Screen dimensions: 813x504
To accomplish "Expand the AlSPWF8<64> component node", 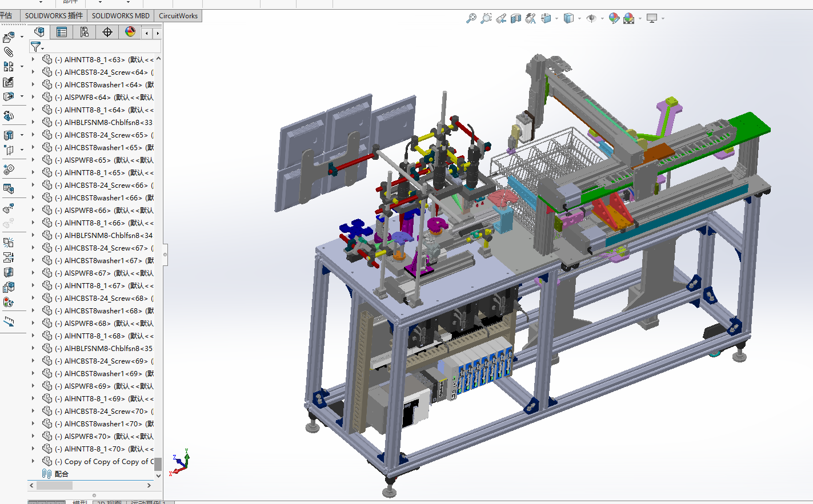I will pos(33,97).
